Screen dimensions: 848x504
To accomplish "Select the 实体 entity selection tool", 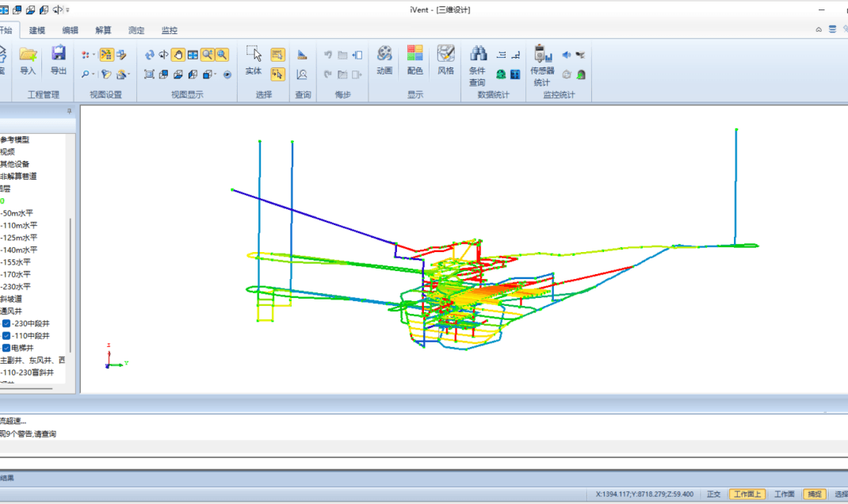I will point(254,60).
